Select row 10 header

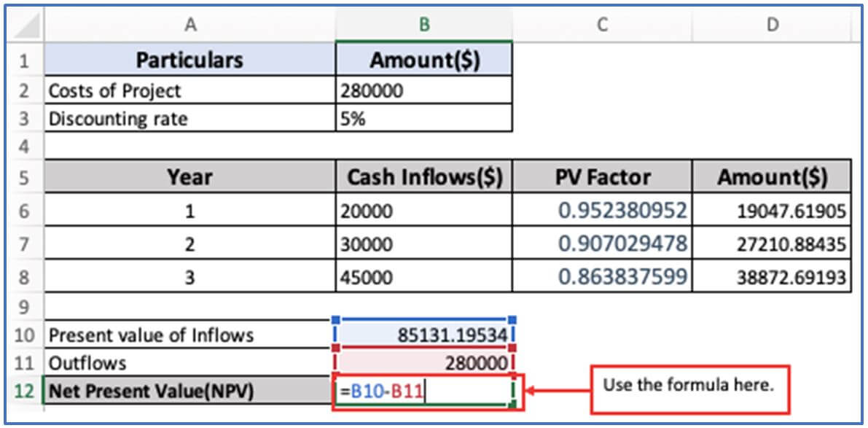25,335
